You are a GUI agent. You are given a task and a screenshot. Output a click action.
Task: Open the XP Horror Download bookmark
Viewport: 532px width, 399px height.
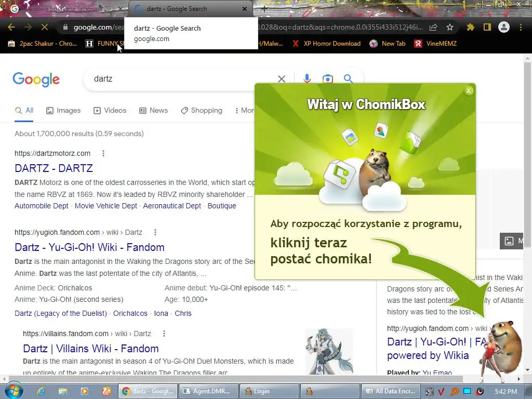(327, 44)
